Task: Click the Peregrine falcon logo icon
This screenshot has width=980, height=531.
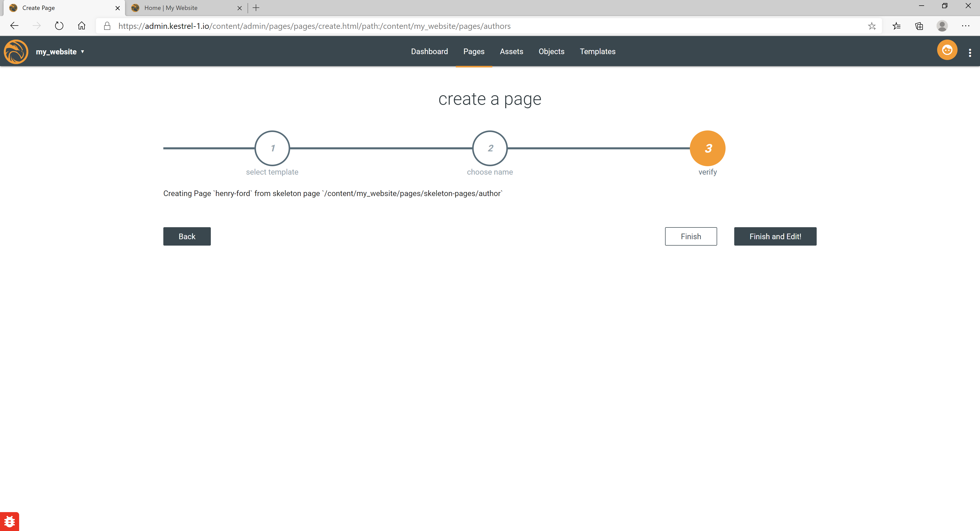Action: [16, 51]
